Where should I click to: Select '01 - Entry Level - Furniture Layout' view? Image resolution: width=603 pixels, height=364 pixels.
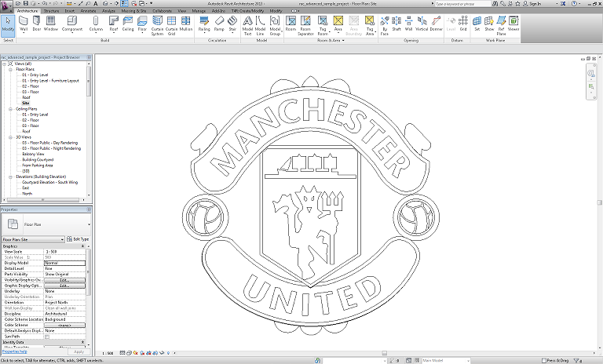pos(50,81)
